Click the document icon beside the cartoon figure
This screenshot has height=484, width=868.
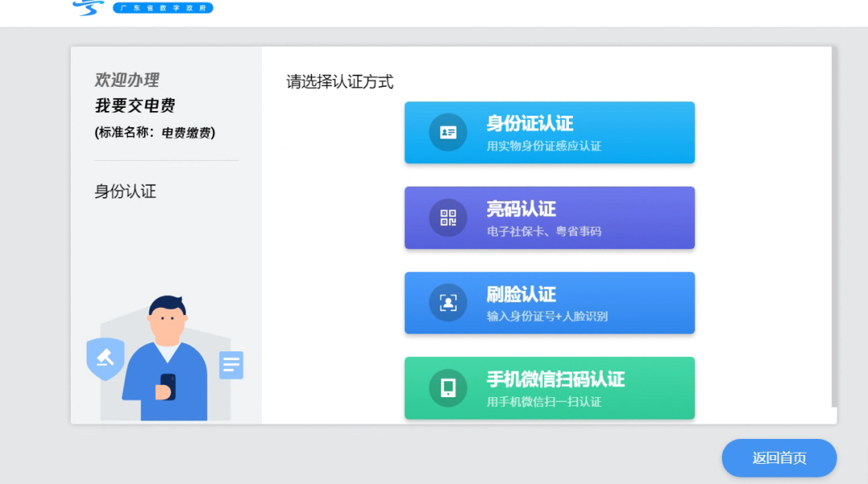tap(231, 365)
